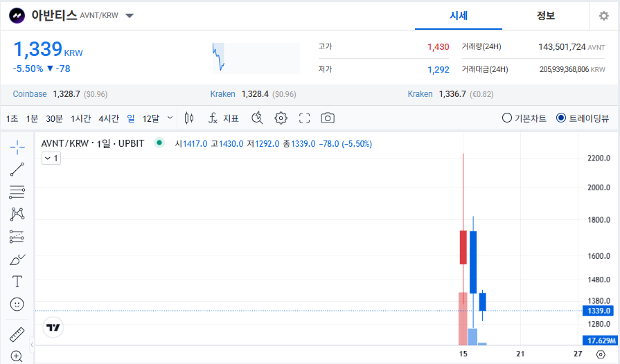The width and height of the screenshot is (620, 364).
Task: Select the 기본차트 radio option
Action: click(524, 118)
